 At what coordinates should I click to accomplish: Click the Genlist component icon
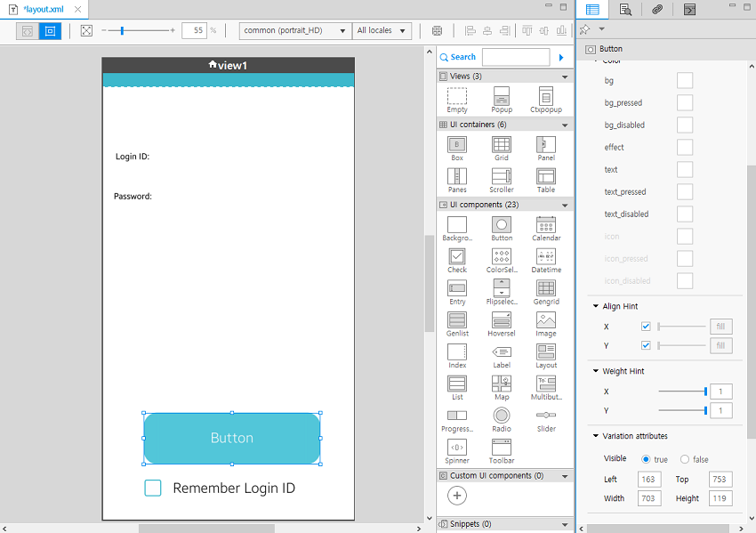[457, 320]
